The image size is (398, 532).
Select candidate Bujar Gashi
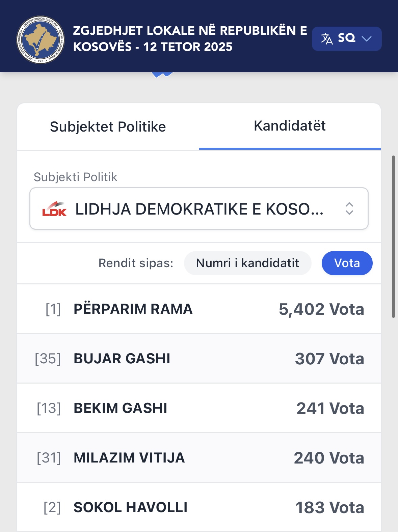pos(199,359)
